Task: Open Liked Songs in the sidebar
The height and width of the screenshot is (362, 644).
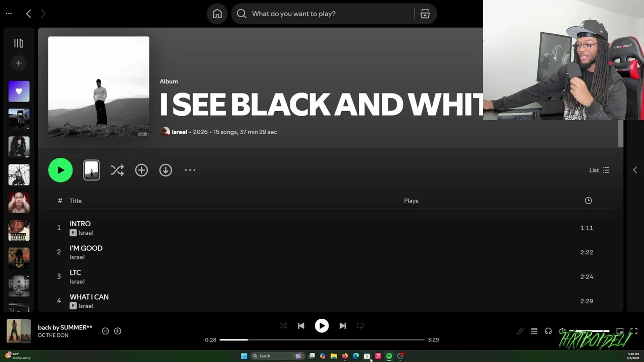Action: coord(19,92)
